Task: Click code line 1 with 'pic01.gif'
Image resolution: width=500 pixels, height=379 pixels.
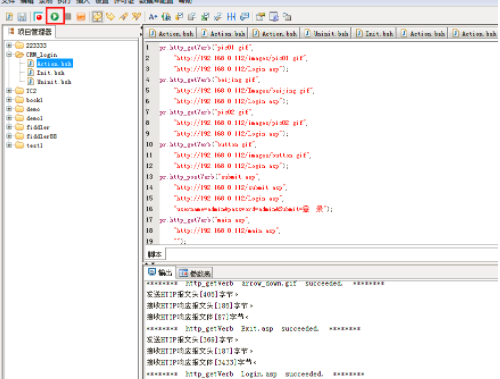Action: (x=206, y=47)
